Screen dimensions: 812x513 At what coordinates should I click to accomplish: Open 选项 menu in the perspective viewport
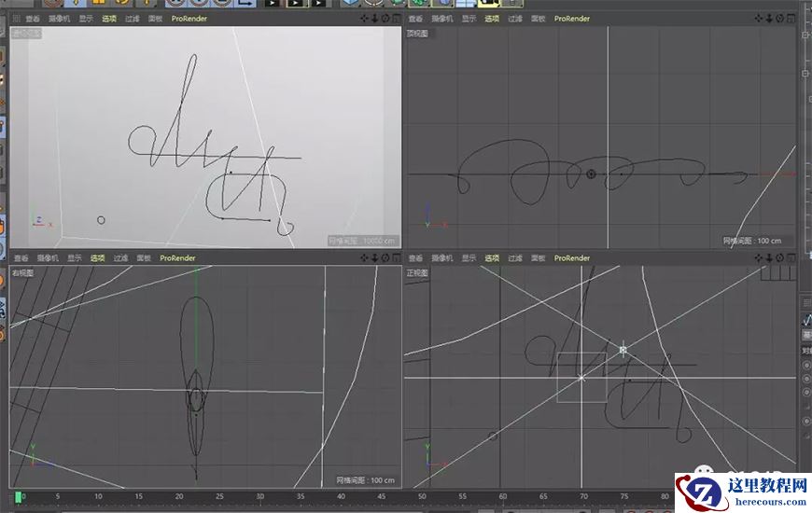(109, 19)
